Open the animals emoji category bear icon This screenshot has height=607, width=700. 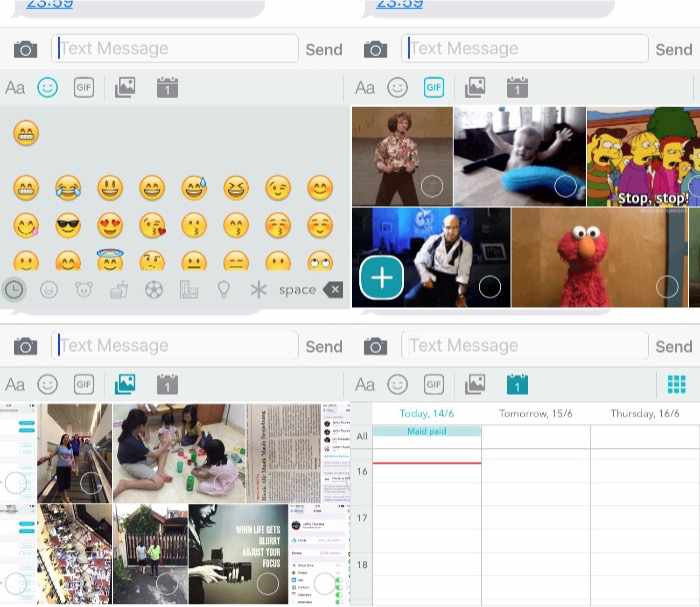(84, 290)
